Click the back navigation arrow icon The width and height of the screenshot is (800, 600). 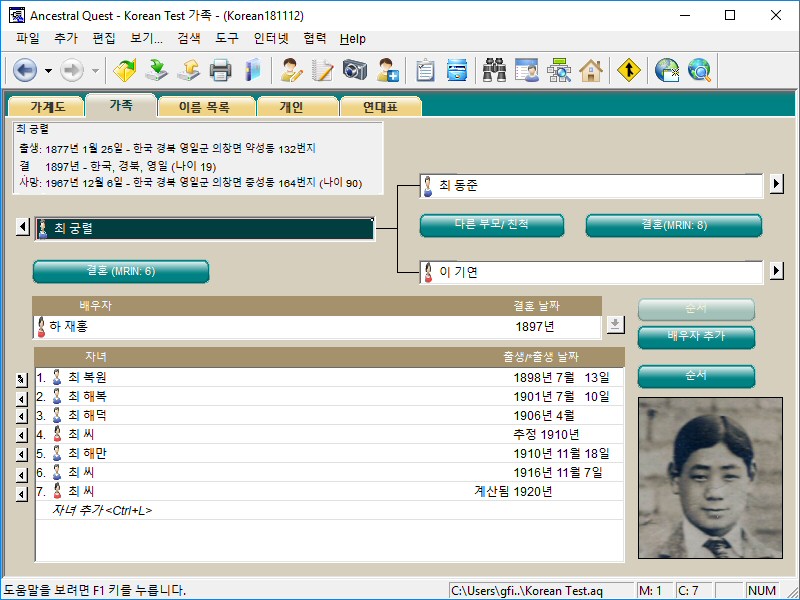pos(24,70)
